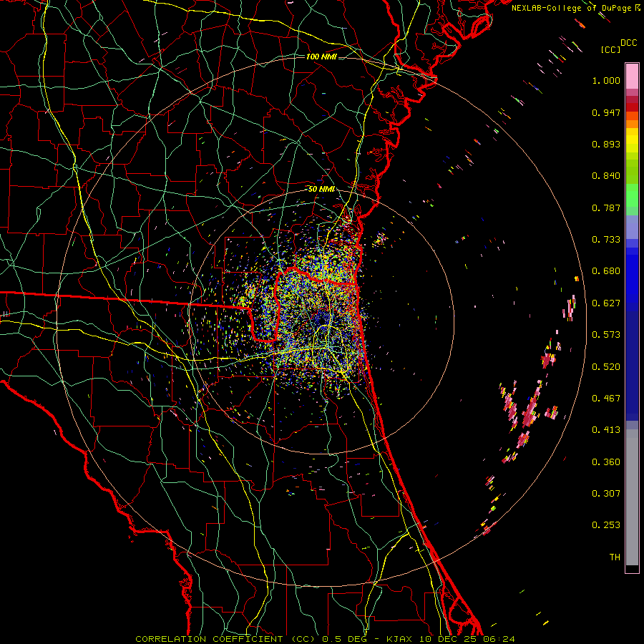Select the 0.733 legend value

tap(606, 240)
